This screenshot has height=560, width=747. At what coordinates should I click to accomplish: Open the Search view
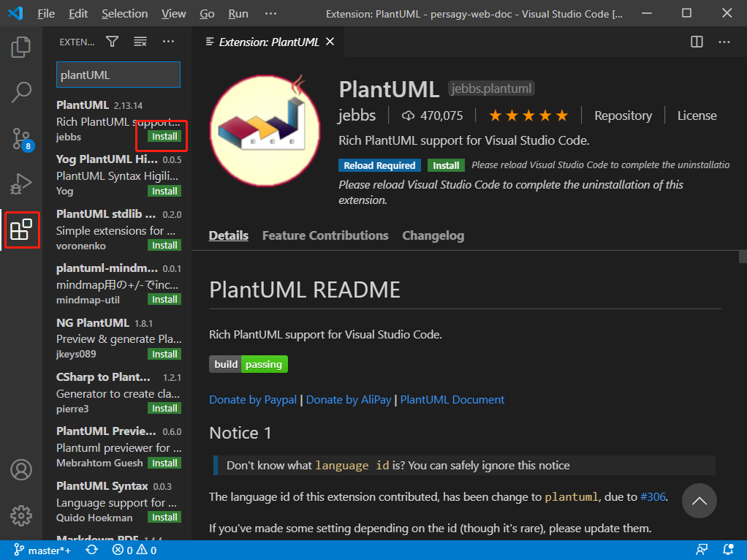pyautogui.click(x=20, y=92)
